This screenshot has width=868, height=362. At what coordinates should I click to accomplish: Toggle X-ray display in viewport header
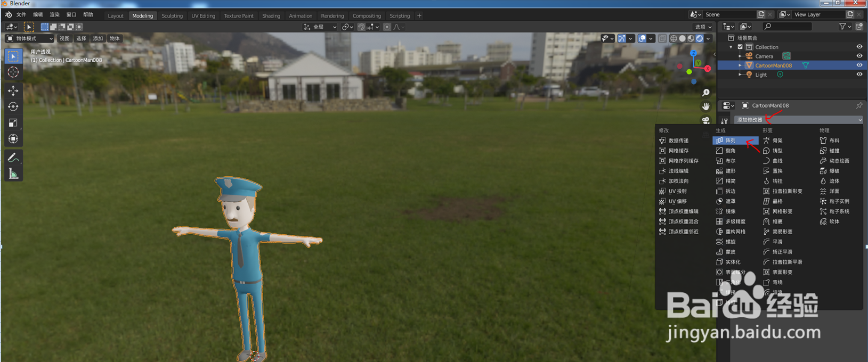[662, 38]
